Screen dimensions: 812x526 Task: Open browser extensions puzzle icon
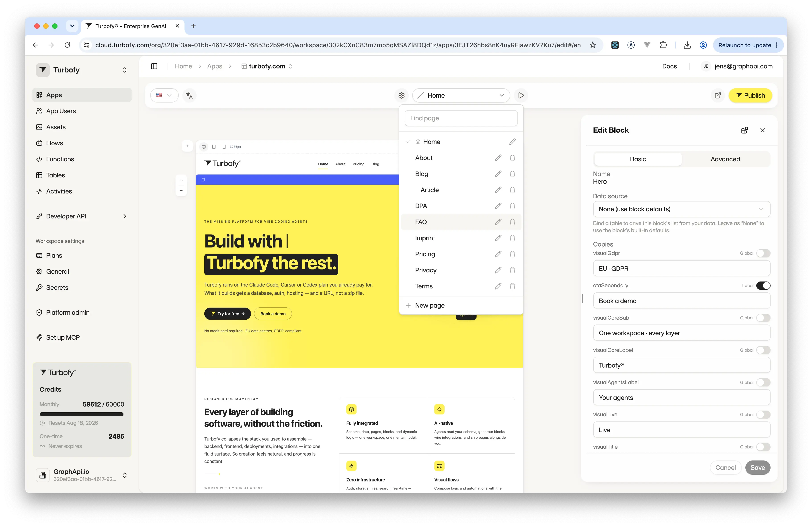pos(663,45)
